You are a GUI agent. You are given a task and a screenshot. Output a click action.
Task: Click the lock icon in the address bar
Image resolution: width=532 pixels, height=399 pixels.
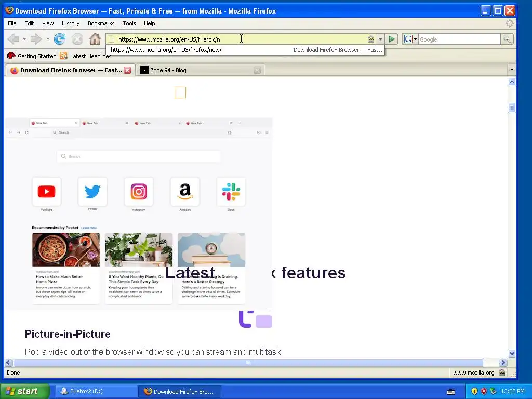click(371, 39)
